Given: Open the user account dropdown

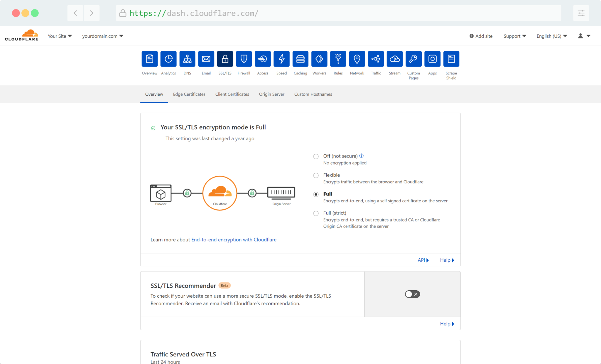Looking at the screenshot, I should click(584, 36).
